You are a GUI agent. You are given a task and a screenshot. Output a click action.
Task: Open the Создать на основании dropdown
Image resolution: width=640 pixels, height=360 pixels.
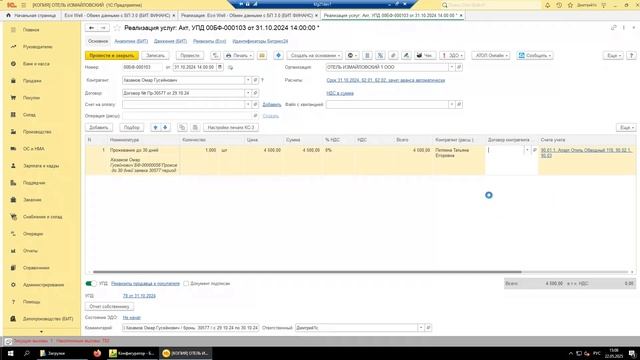314,56
